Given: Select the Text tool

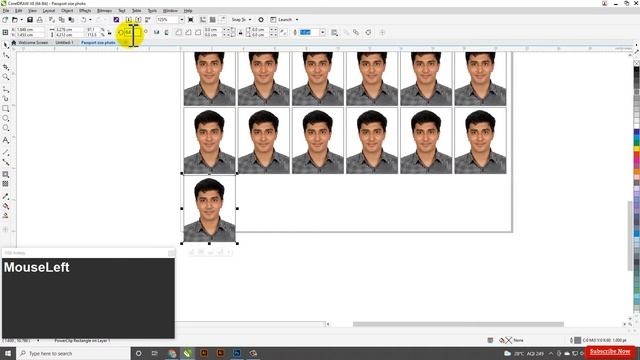Looking at the screenshot, I should (x=6, y=140).
